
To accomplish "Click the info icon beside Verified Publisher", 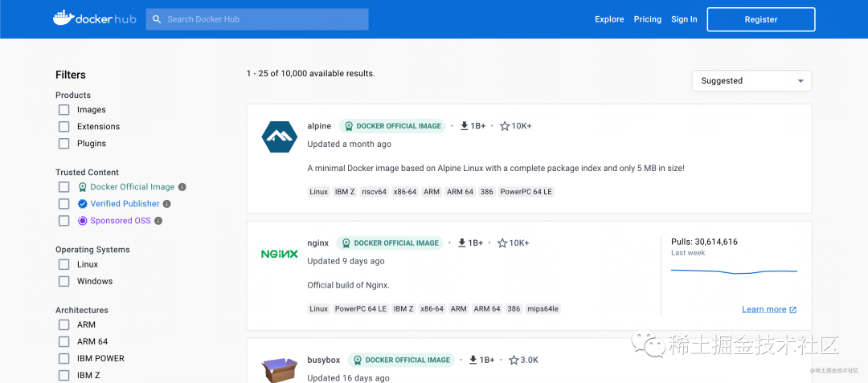I will pyautogui.click(x=166, y=204).
